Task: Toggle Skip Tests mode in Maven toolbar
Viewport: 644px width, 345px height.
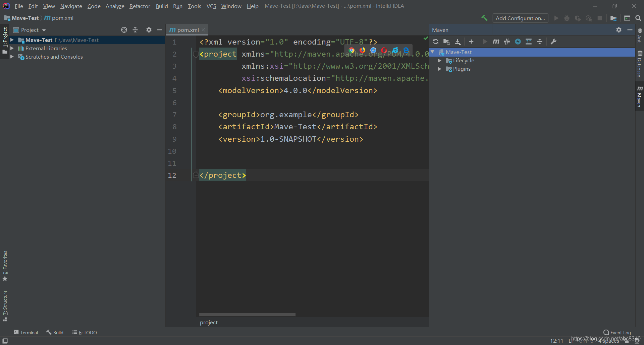Action: point(518,42)
